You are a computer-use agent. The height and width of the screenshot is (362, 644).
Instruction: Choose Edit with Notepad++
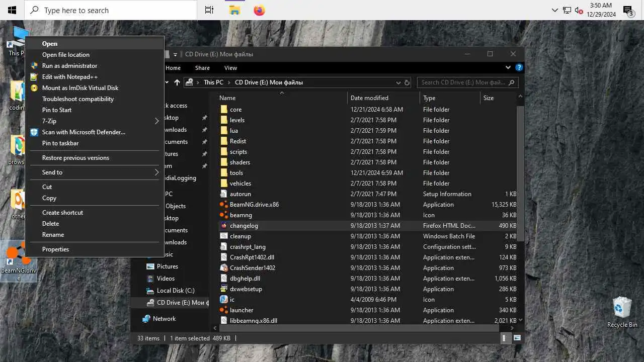(x=95, y=77)
